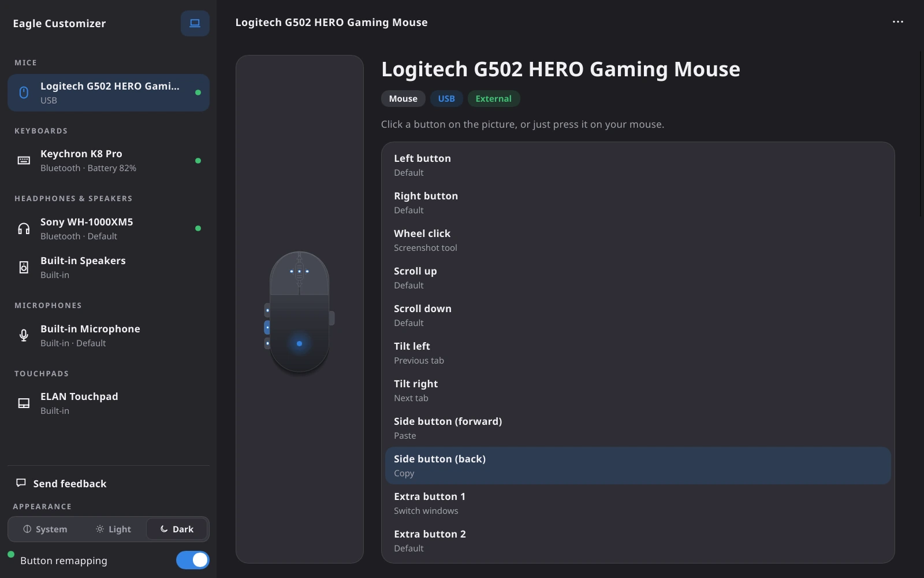Select Side button (forward) row
This screenshot has height=578, width=924.
coord(638,428)
